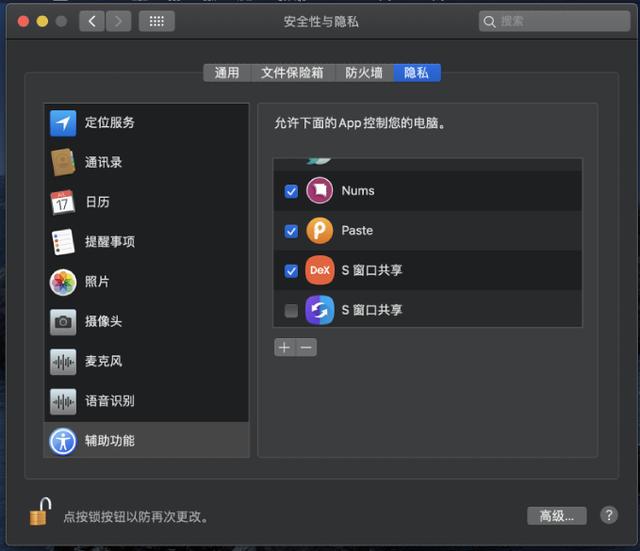Select 麦克风 in the sidebar

click(x=147, y=361)
